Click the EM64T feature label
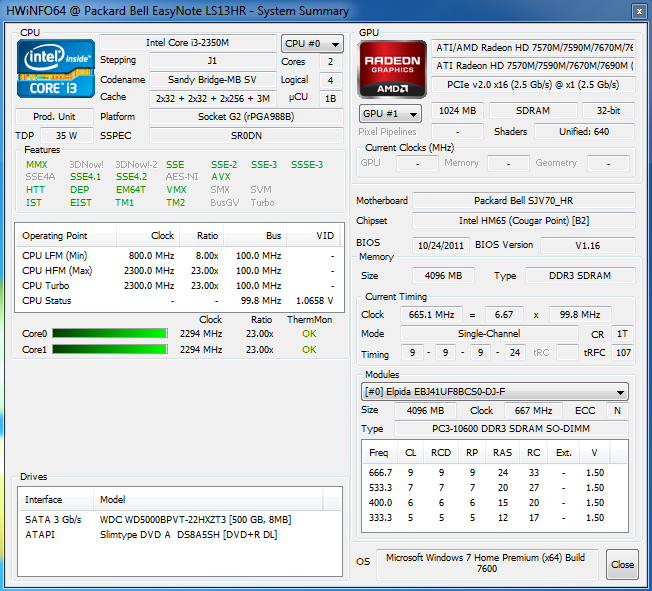 click(x=131, y=190)
